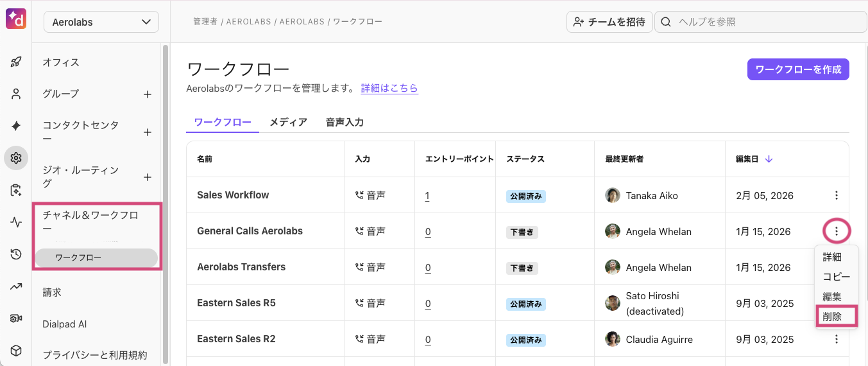The height and width of the screenshot is (366, 868).
Task: Switch to the メディア tab
Action: [x=288, y=122]
